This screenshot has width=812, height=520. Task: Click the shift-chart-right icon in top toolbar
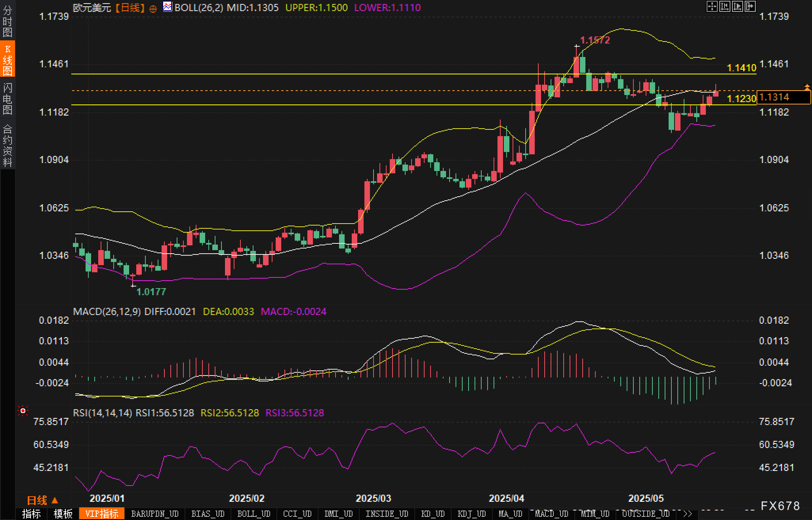pyautogui.click(x=738, y=6)
